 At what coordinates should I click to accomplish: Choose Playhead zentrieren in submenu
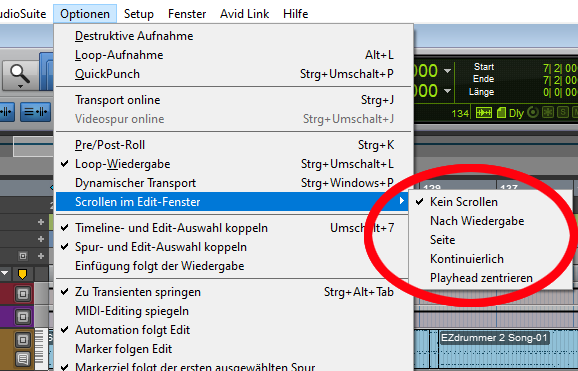click(481, 278)
